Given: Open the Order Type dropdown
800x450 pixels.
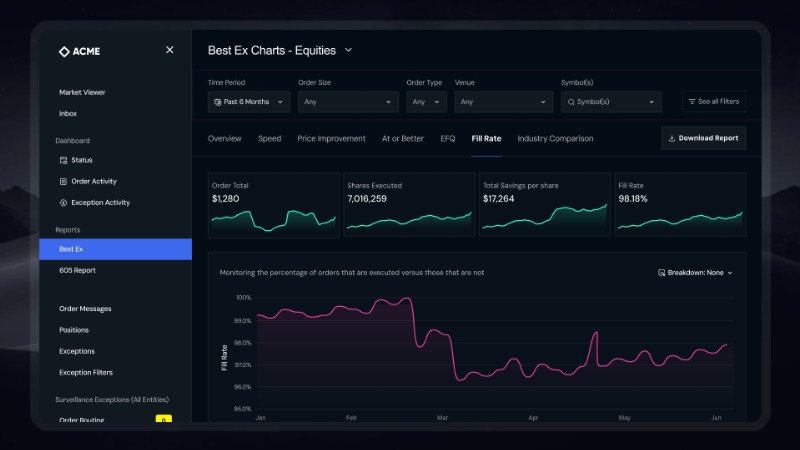Looking at the screenshot, I should [427, 102].
